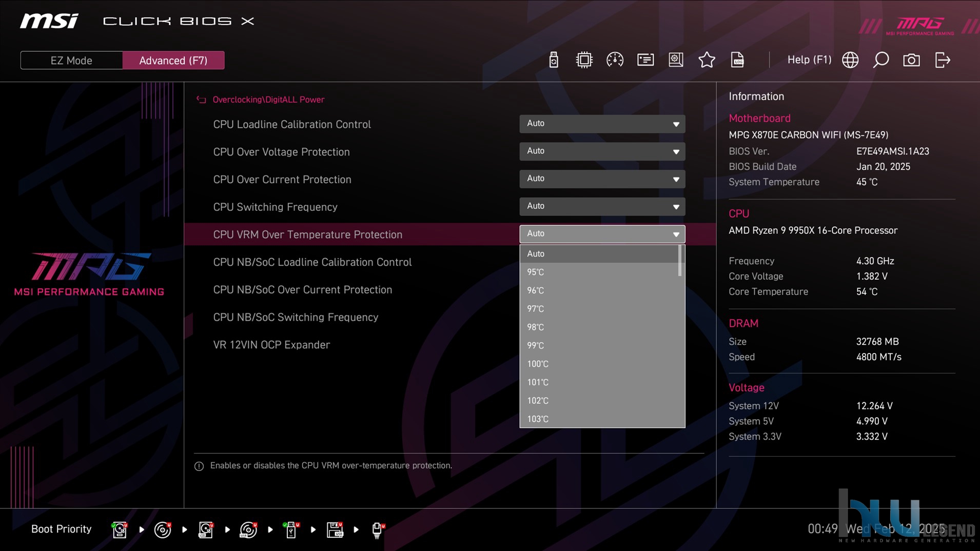Viewport: 980px width, 551px height.
Task: Take a screenshot with the camera icon
Action: click(911, 60)
